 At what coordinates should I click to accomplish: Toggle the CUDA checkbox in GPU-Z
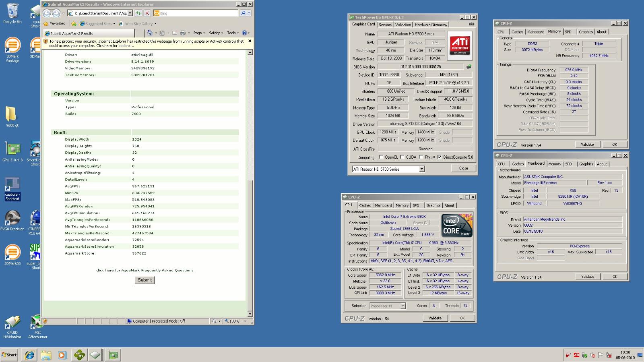point(402,157)
